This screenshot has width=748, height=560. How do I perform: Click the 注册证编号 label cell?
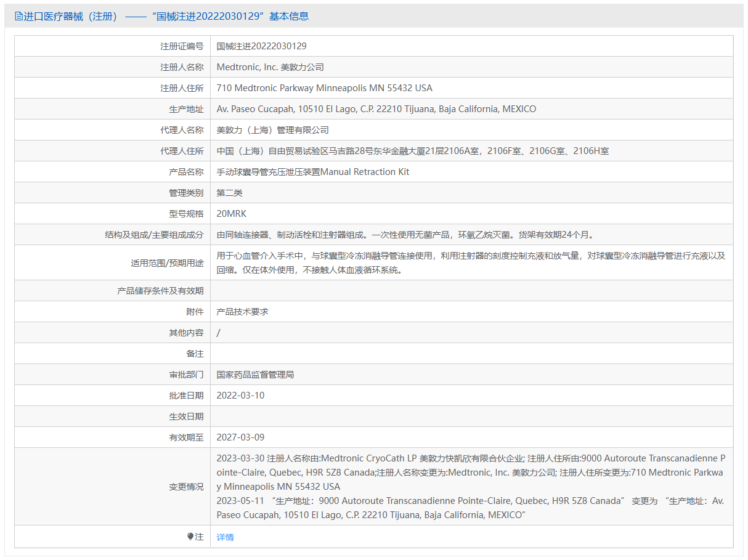pyautogui.click(x=113, y=46)
